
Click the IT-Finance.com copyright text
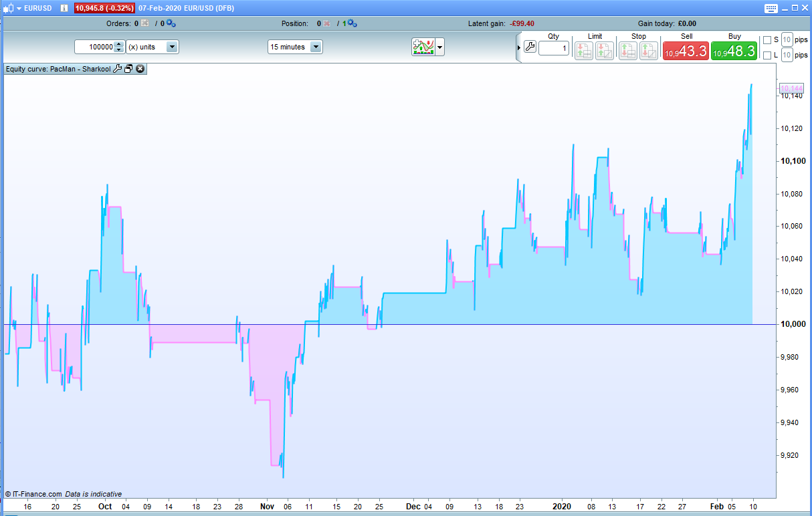pos(33,494)
